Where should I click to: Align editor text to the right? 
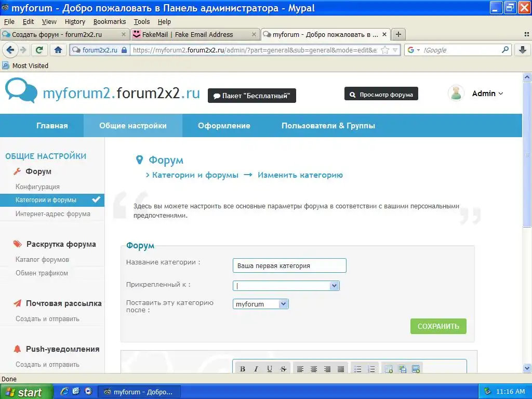point(327,369)
